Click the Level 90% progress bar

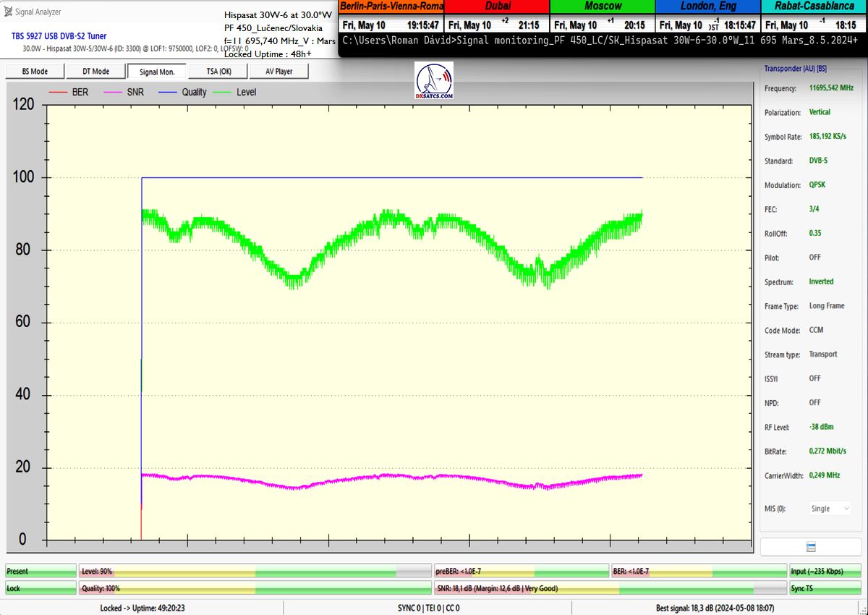coord(255,572)
